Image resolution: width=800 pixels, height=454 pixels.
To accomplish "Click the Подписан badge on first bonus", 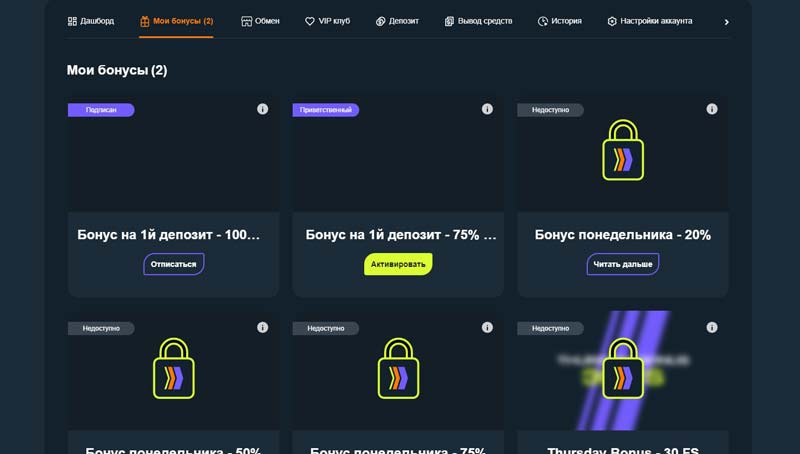I will click(x=100, y=110).
